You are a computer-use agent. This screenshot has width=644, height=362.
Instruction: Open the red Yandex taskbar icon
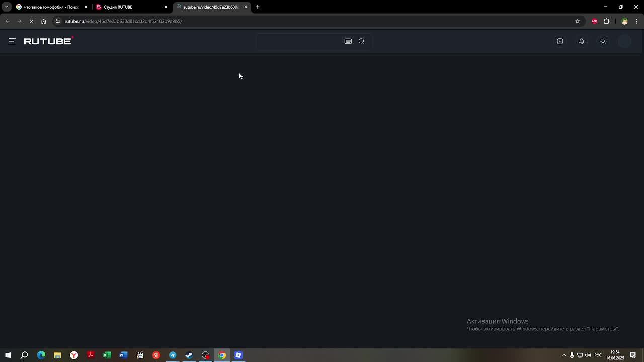(x=156, y=355)
